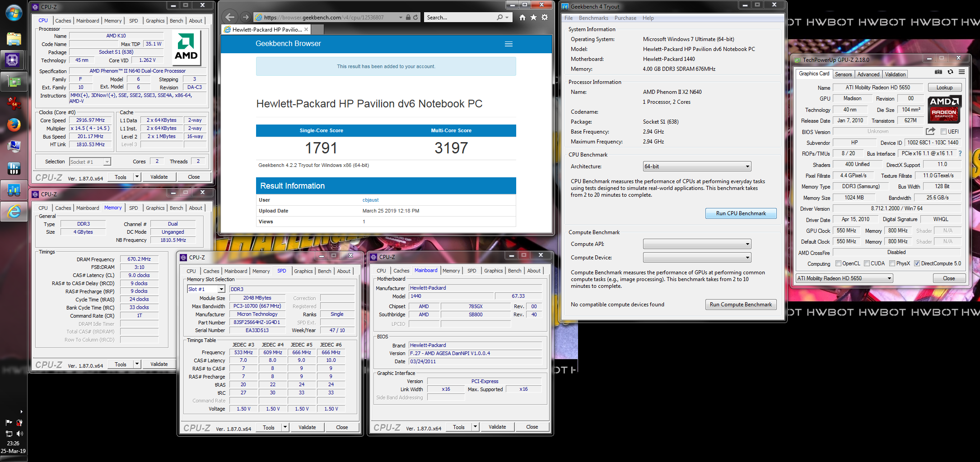Open the SPD Slot #1 dropdown
Viewport: 980px width, 462px height.
206,289
